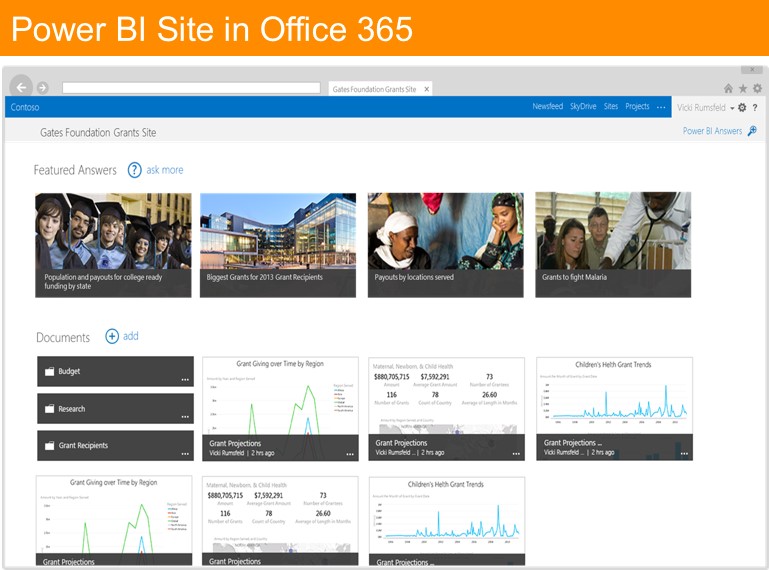Open Newsfeed in the top navigation
This screenshot has width=769, height=570.
548,106
